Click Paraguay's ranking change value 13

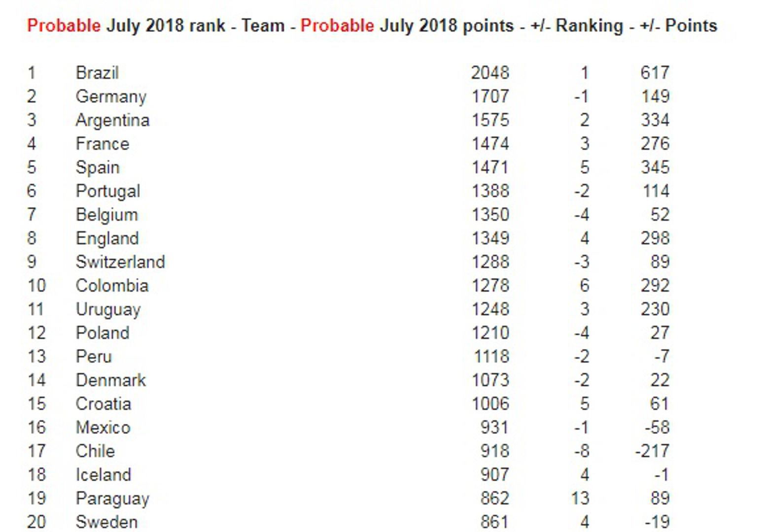pyautogui.click(x=580, y=499)
